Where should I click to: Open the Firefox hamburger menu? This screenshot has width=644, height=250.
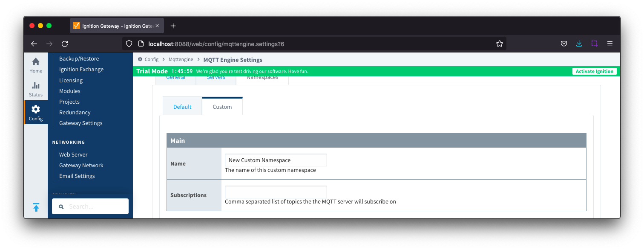(x=610, y=44)
